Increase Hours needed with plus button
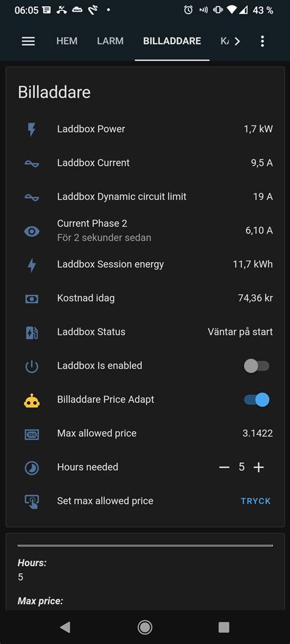The height and width of the screenshot is (644, 290). pyautogui.click(x=258, y=467)
